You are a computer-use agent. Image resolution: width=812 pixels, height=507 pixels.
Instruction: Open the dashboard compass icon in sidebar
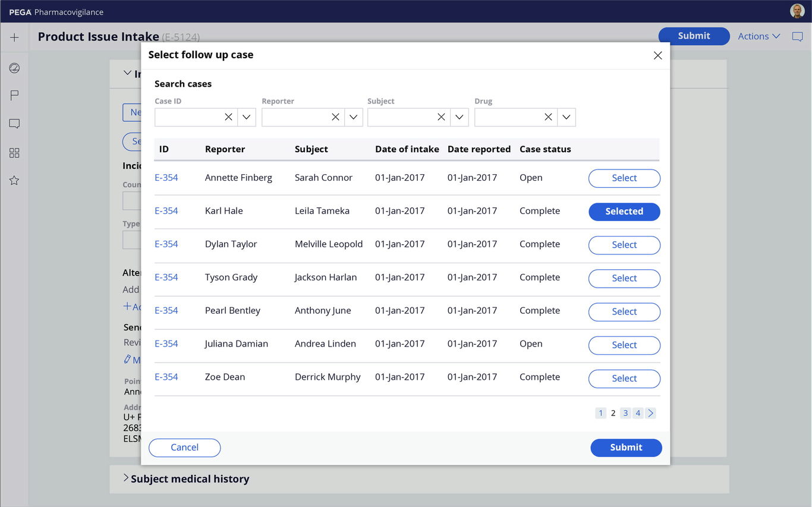(14, 67)
